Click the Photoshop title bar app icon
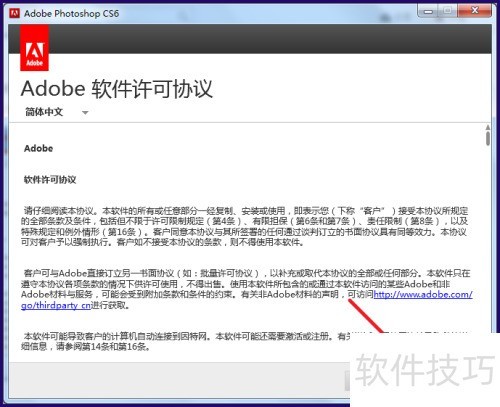The width and height of the screenshot is (500, 407). (x=15, y=13)
